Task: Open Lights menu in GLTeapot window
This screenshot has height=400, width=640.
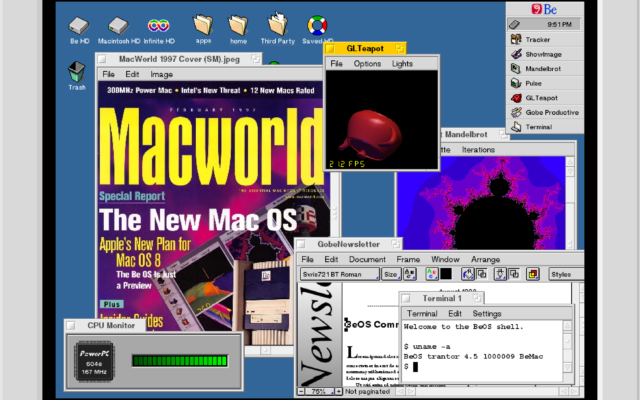Action: 402,64
